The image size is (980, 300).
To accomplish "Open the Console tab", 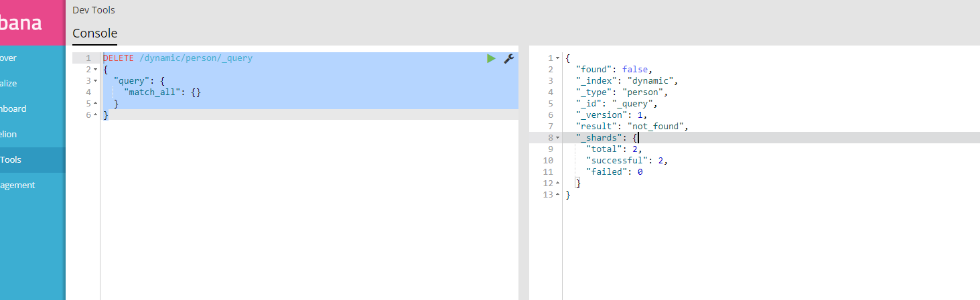I will coord(94,33).
